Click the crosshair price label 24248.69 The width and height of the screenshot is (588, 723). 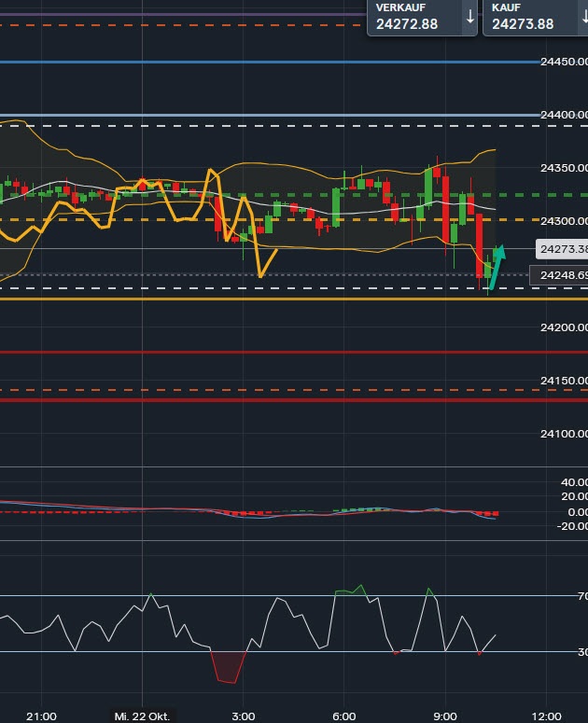(x=558, y=275)
